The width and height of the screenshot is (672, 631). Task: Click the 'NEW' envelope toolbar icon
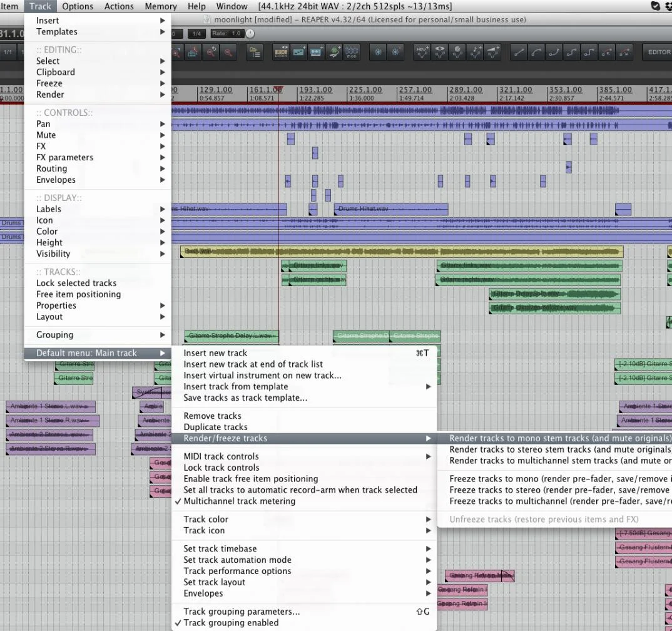point(422,53)
